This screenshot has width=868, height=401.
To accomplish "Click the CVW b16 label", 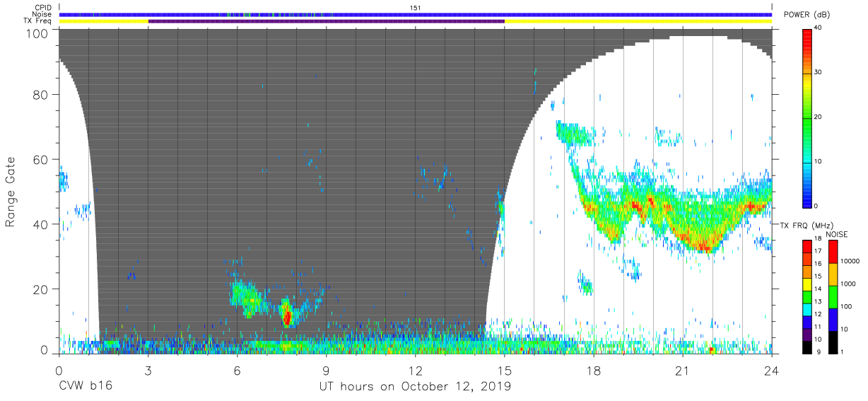I will click(86, 386).
